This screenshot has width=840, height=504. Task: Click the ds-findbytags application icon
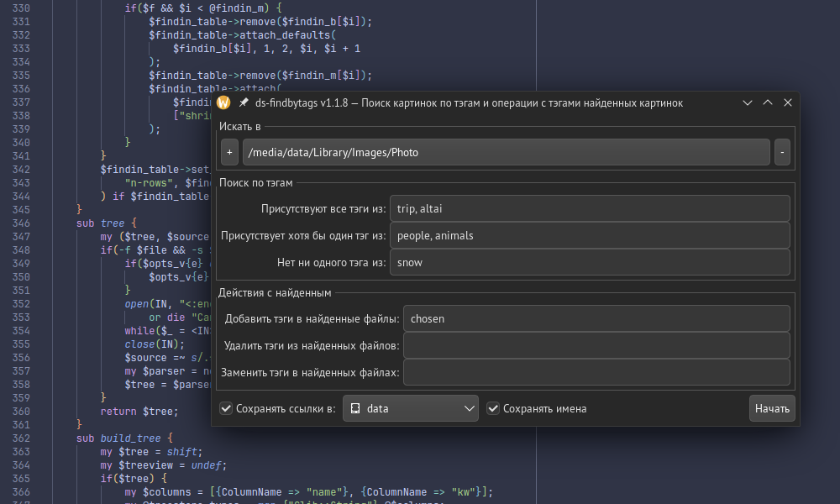click(x=223, y=102)
